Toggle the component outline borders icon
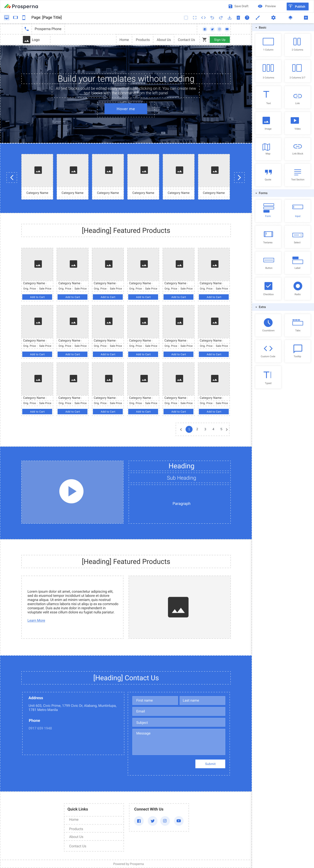 186,17
